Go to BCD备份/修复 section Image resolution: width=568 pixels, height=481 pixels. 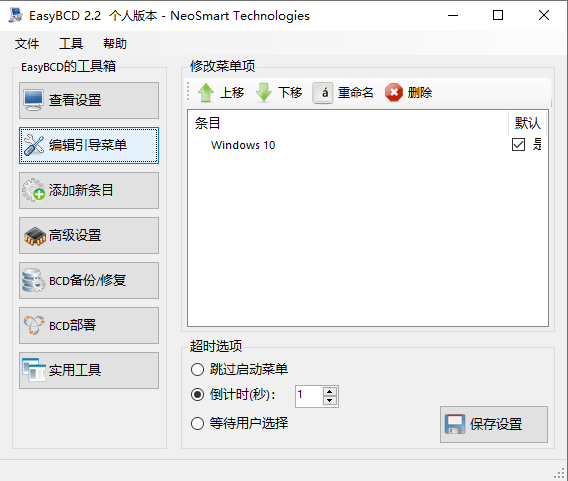point(89,280)
